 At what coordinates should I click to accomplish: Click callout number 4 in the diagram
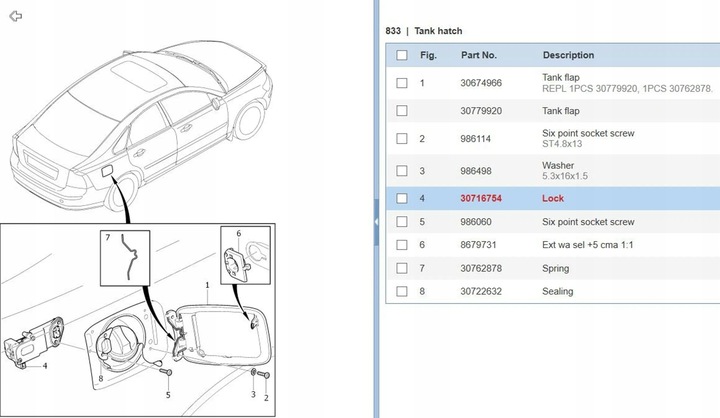coord(45,366)
